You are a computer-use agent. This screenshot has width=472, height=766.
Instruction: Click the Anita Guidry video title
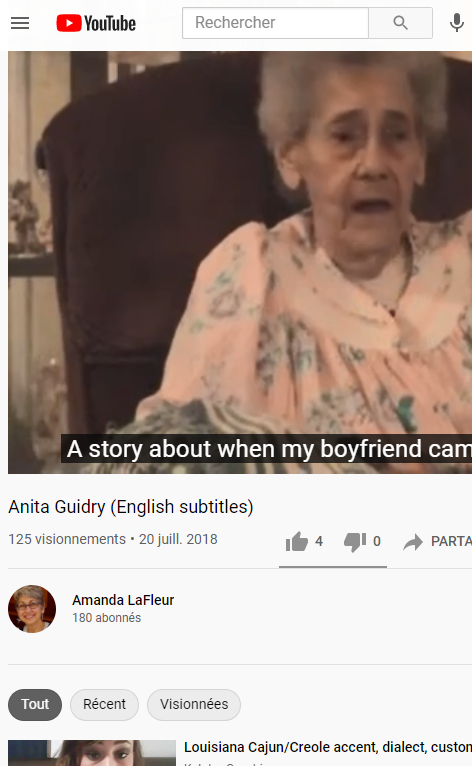coord(131,507)
